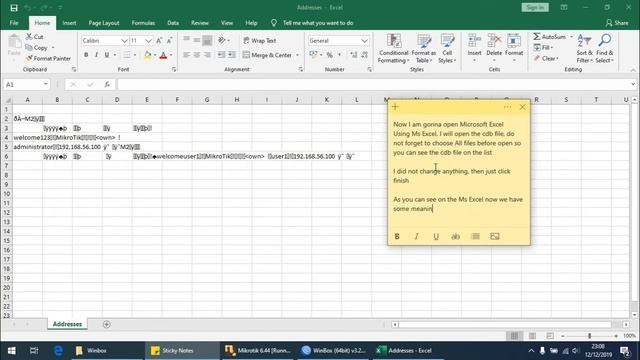Click Increase Indent icon
The image size is (640, 360).
(231, 55)
